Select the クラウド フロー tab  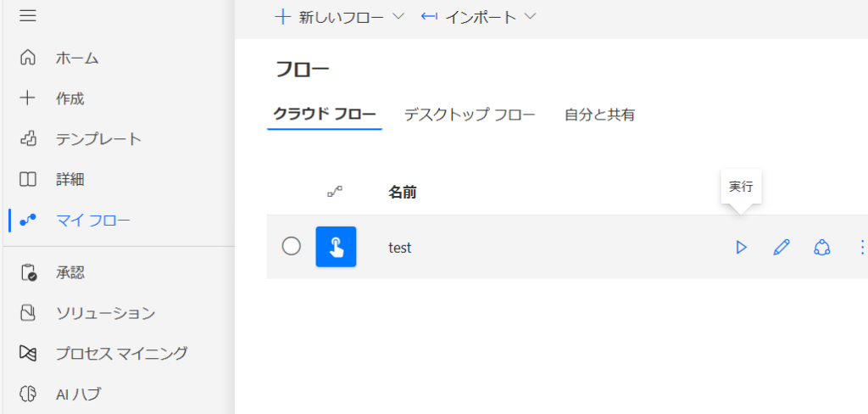click(x=325, y=115)
